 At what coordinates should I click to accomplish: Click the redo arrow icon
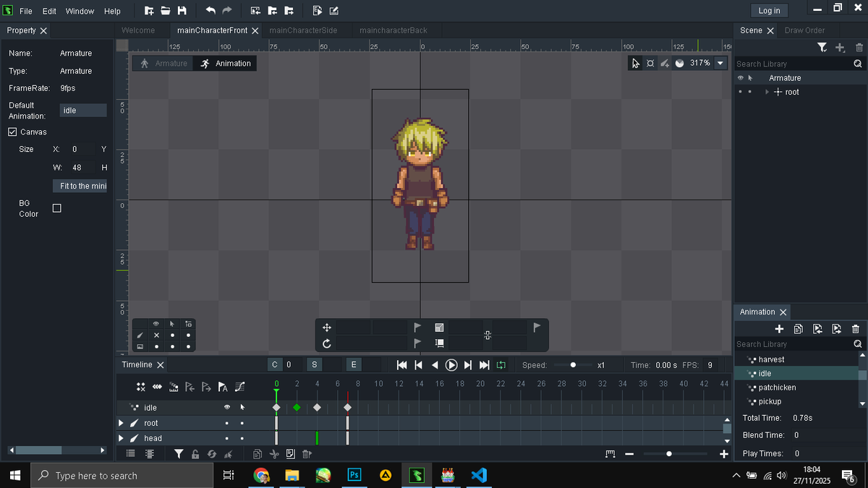[x=227, y=11]
